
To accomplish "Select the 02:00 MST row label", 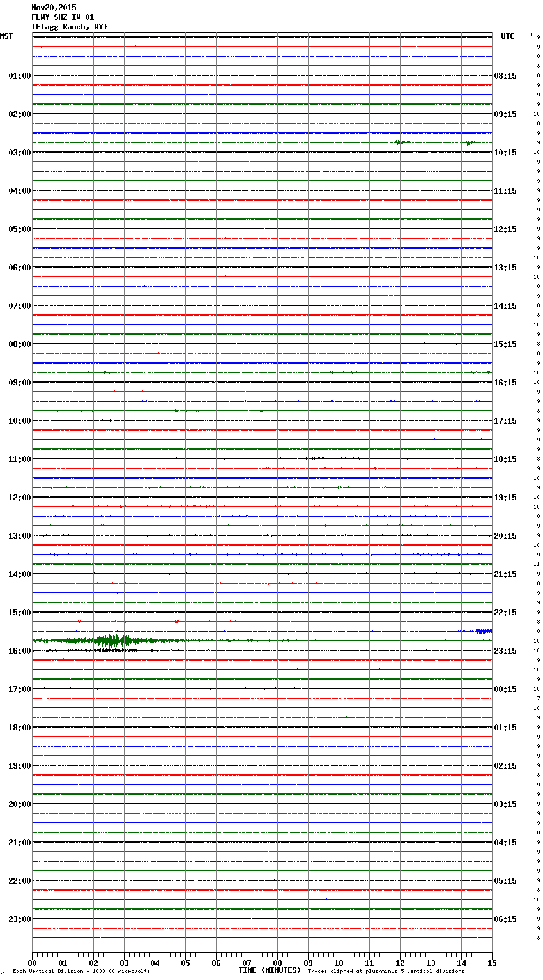I will [x=19, y=114].
